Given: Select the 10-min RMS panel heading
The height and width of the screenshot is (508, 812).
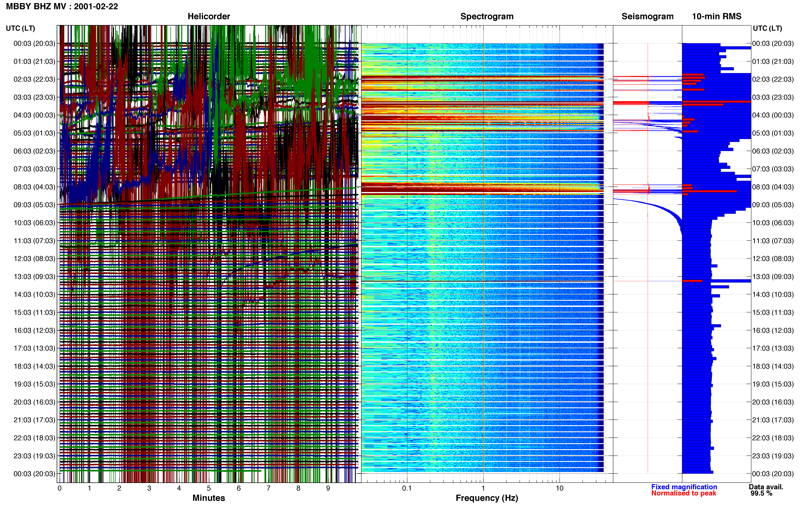Looking at the screenshot, I should click(717, 16).
